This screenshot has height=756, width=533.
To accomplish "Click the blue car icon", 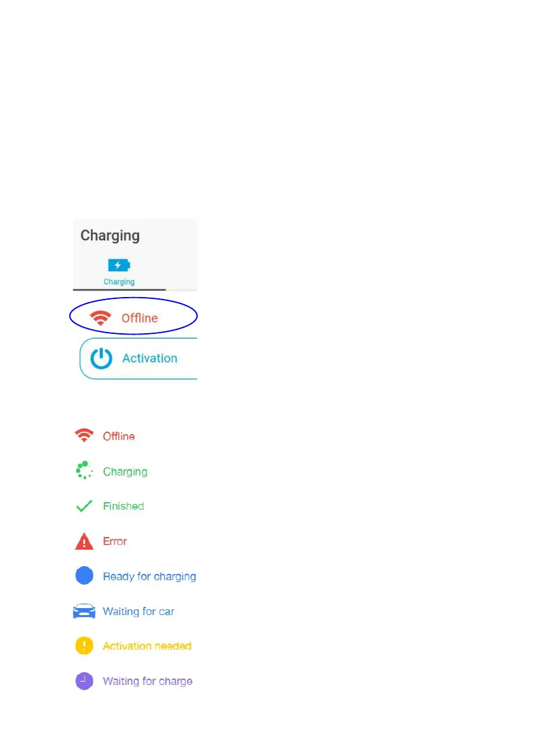I will click(x=84, y=611).
